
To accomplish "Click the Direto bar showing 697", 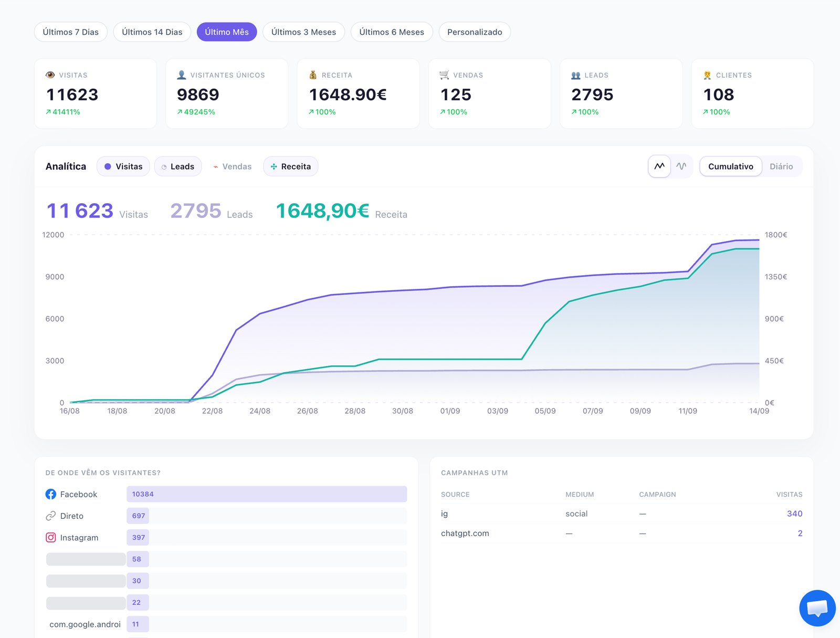I will pyautogui.click(x=138, y=516).
